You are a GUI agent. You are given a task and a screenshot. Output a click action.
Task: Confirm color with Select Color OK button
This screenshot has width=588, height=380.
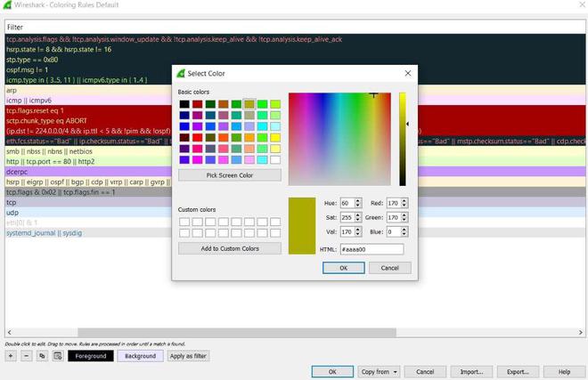344,268
